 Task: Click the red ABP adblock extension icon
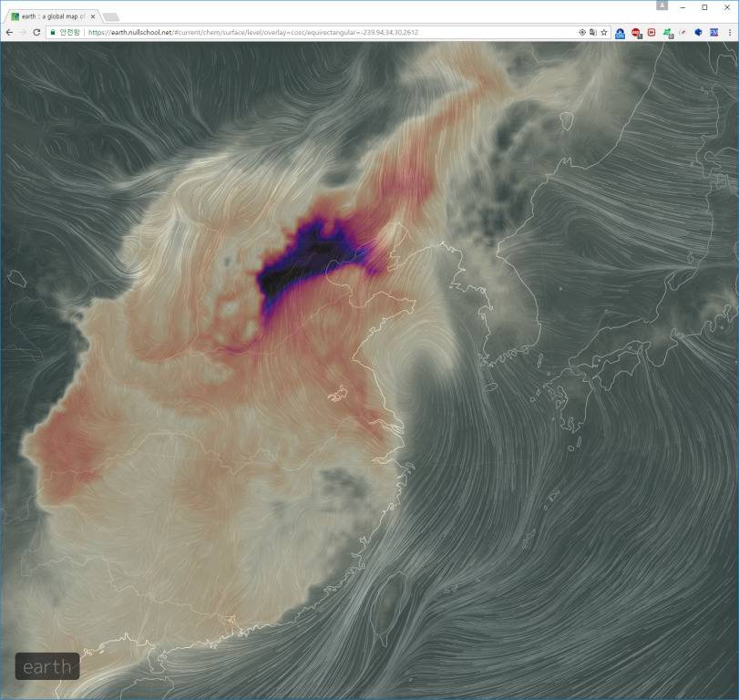[x=636, y=32]
